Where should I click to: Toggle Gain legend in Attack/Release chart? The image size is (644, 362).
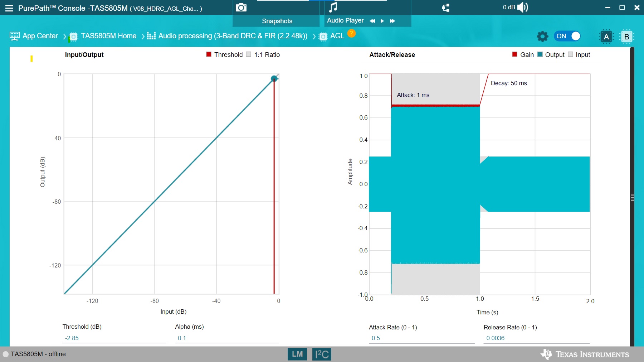click(x=515, y=54)
